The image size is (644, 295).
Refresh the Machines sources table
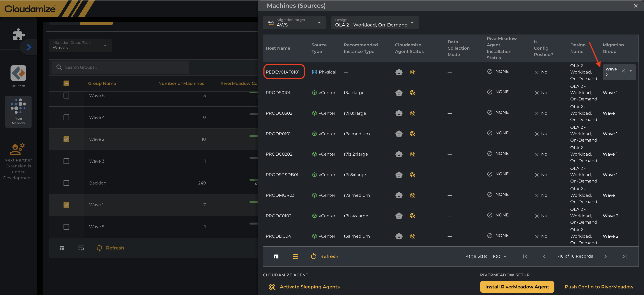[324, 256]
